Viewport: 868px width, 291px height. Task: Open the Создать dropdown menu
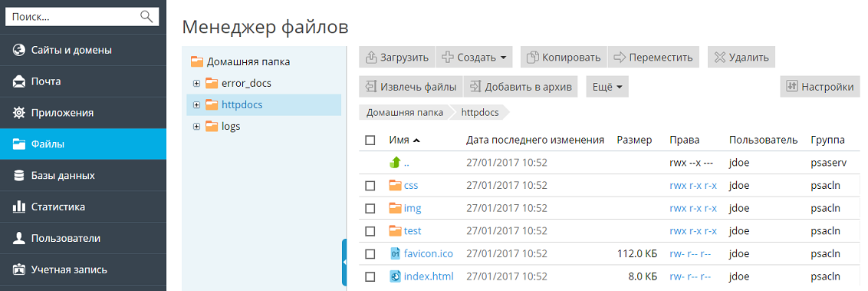475,57
